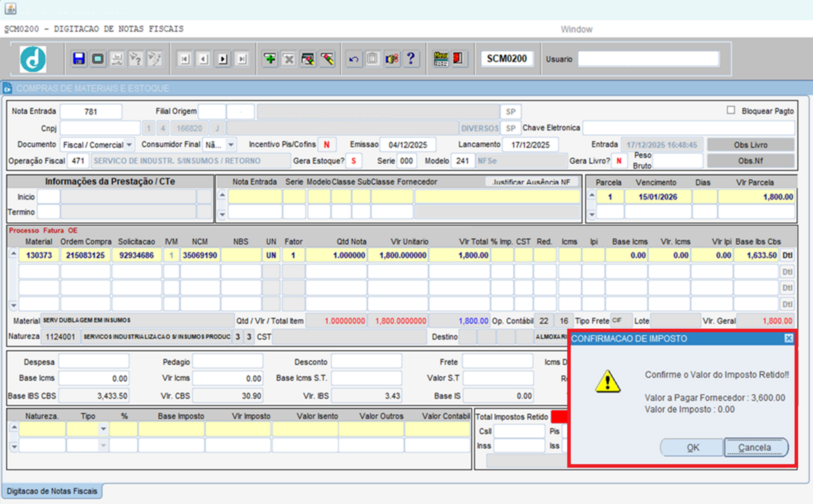Screen dimensions: 813x504
Task: Select the Digitacao de Notas Fiscais tab
Action: pyautogui.click(x=52, y=491)
